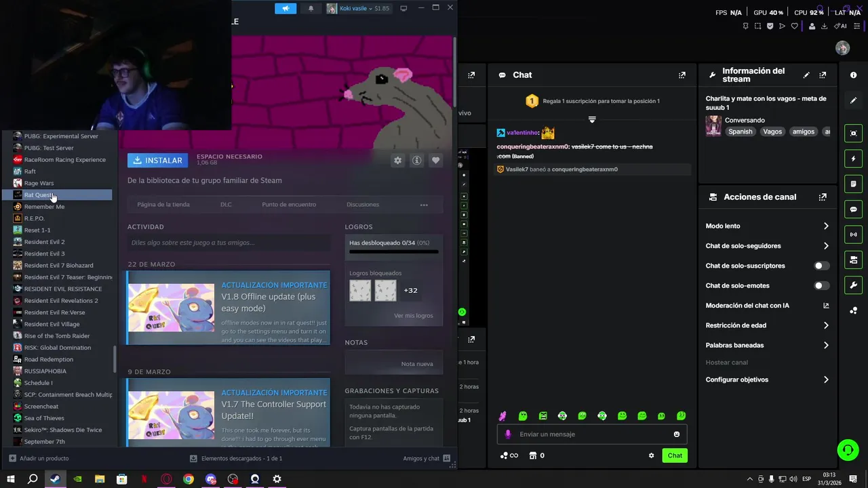Pop out the Chat panel
The width and height of the screenshot is (868, 488).
(x=682, y=75)
